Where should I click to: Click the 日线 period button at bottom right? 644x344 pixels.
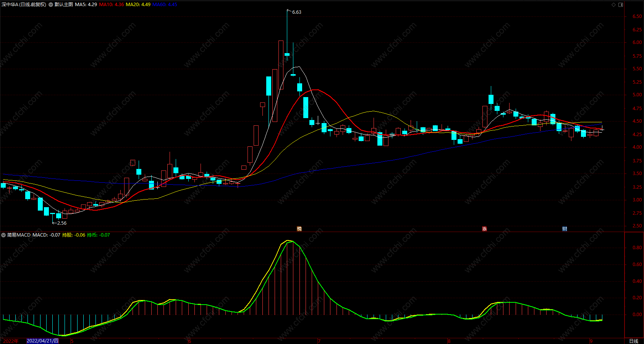[x=634, y=341]
